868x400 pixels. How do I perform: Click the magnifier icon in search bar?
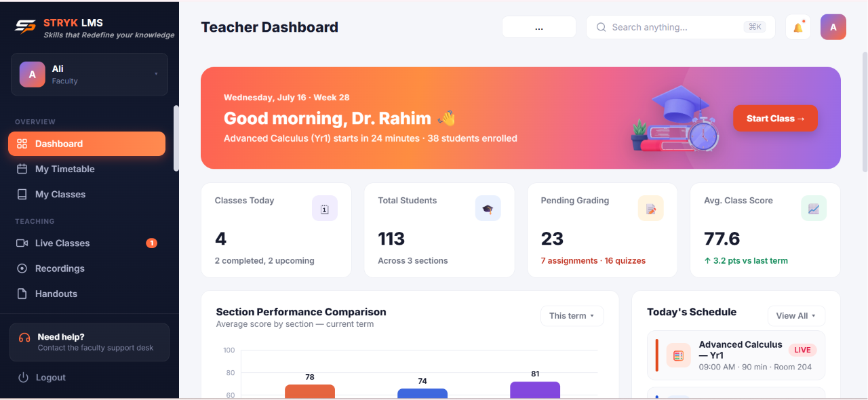tap(601, 27)
